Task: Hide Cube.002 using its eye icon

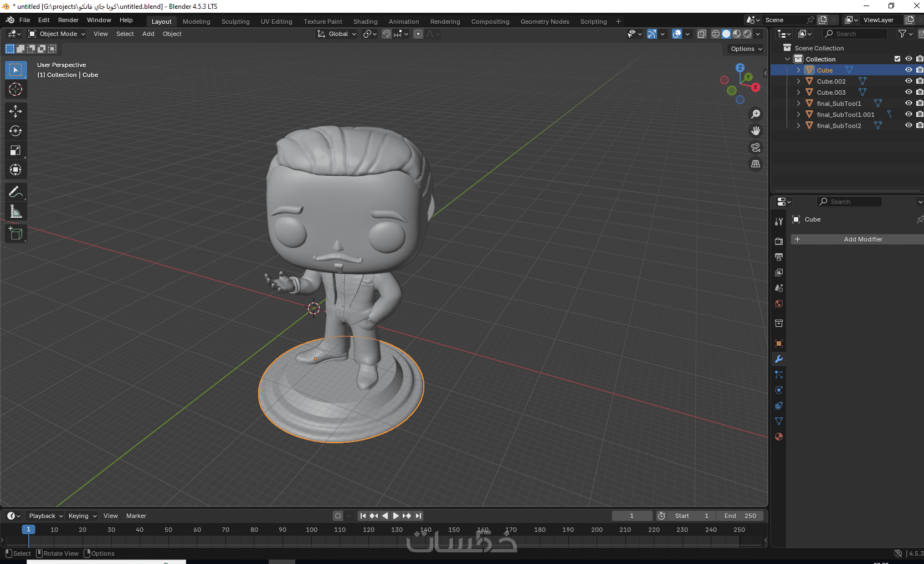Action: 908,81
